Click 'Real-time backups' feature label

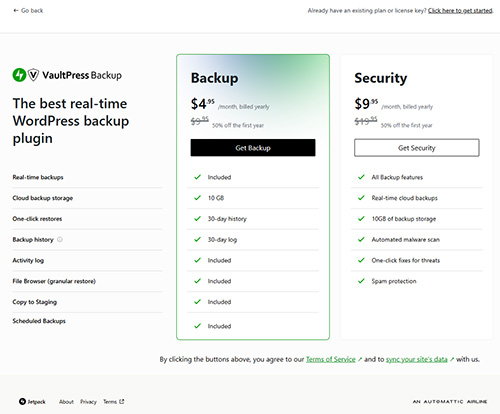(38, 177)
